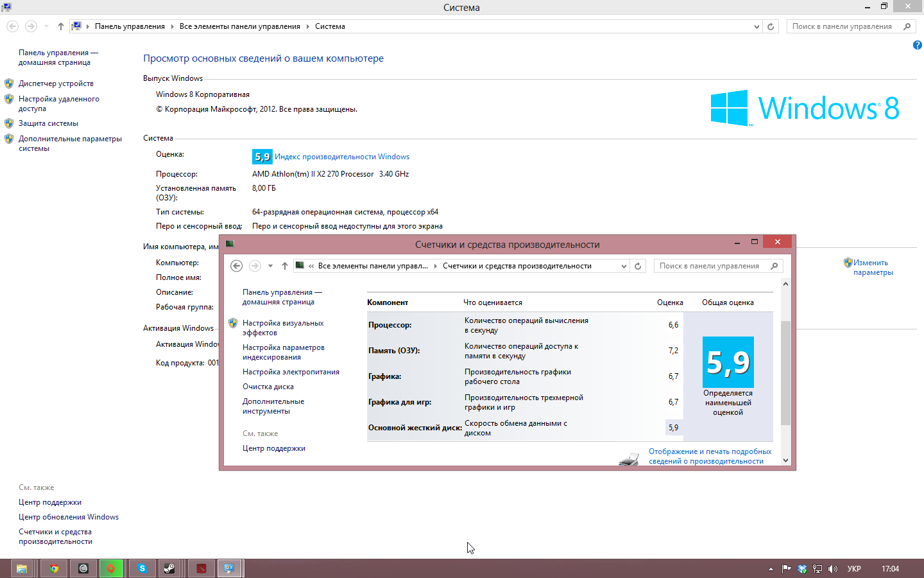Image resolution: width=924 pixels, height=578 pixels.
Task: Go back in the Счетчики window
Action: pos(236,266)
